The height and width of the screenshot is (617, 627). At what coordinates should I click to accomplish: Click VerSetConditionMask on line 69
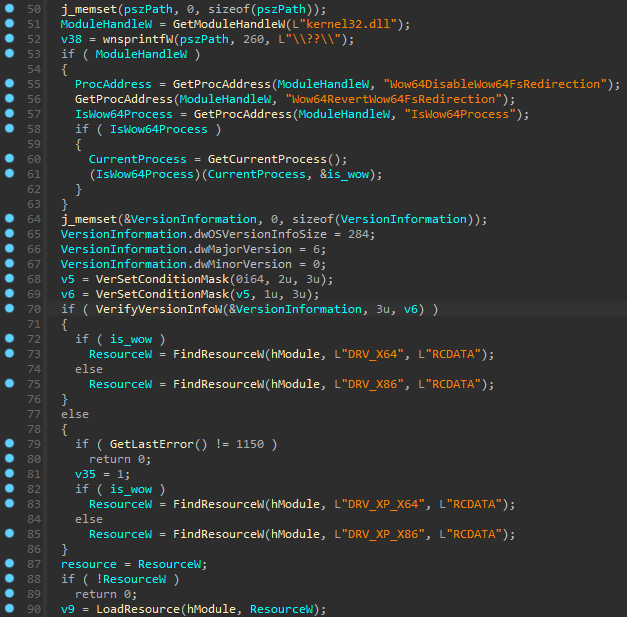click(162, 294)
